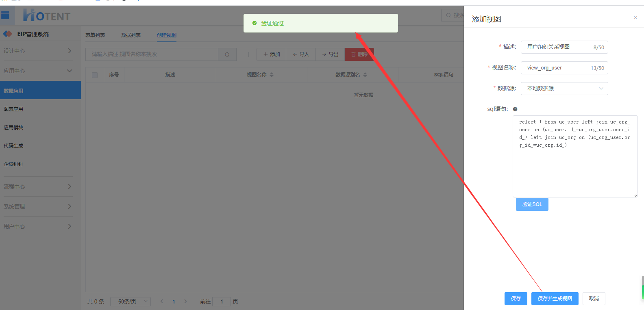Toggle the select-all checkbox in table header
The height and width of the screenshot is (310, 644).
(x=95, y=75)
